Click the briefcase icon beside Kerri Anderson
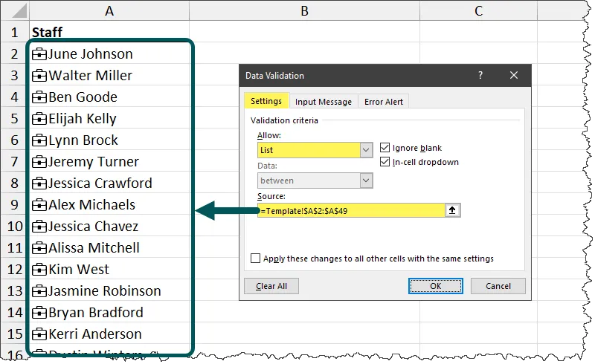 click(x=39, y=334)
